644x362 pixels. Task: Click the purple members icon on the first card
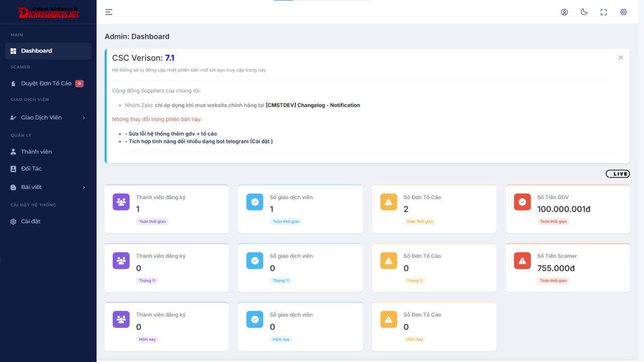(x=121, y=202)
